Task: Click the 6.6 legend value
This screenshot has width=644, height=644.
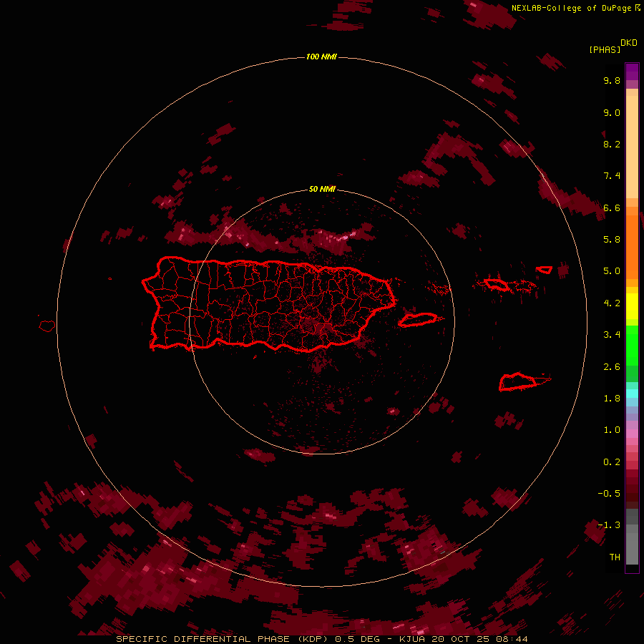Action: (612, 208)
